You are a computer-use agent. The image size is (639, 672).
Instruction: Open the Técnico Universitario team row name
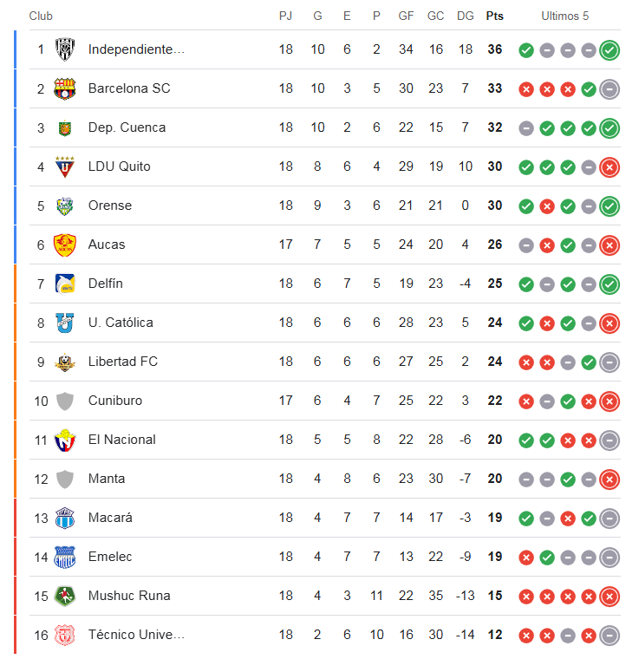pyautogui.click(x=136, y=635)
